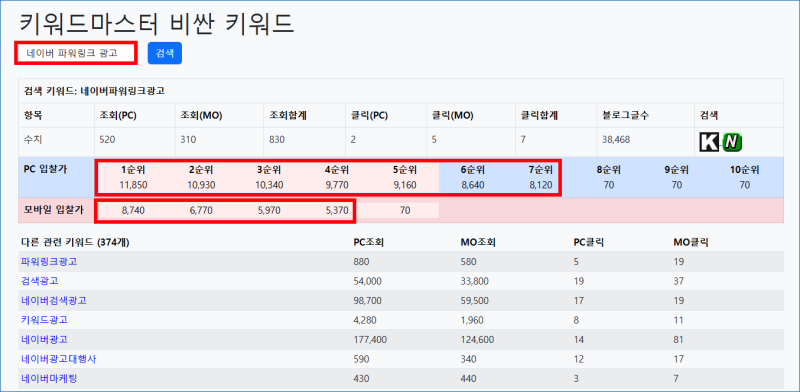Screen dimensions: 800x392
Task: Click the 클릭(PC) column header
Action: [369, 116]
